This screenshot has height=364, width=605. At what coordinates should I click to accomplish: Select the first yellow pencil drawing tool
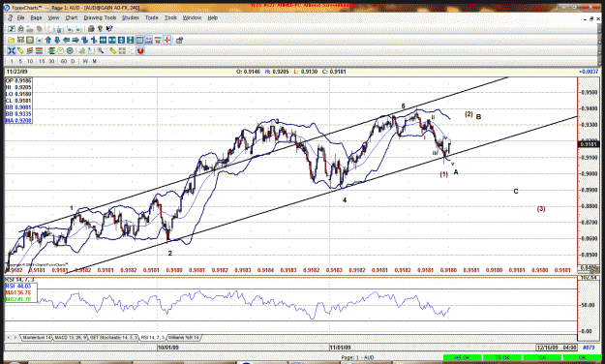pos(20,50)
